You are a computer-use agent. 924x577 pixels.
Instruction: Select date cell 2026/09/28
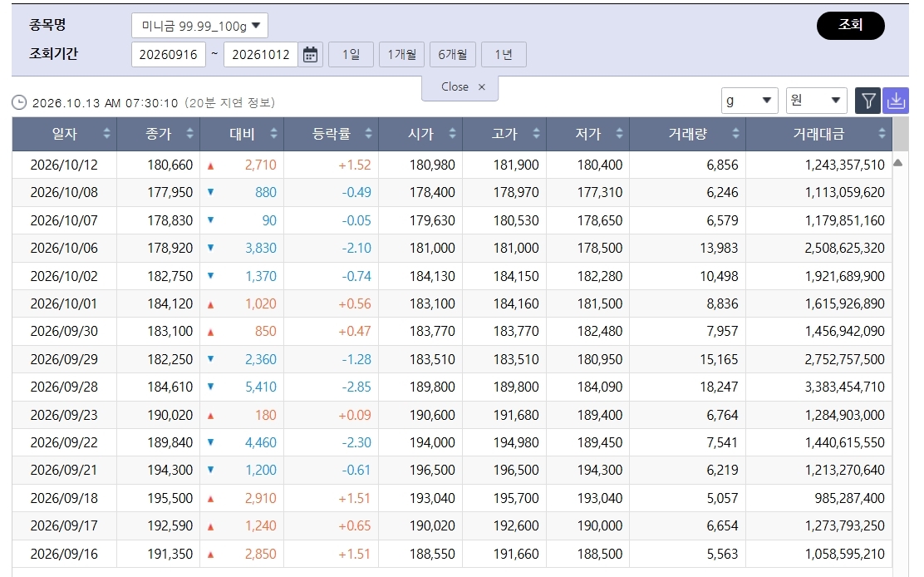pyautogui.click(x=64, y=387)
